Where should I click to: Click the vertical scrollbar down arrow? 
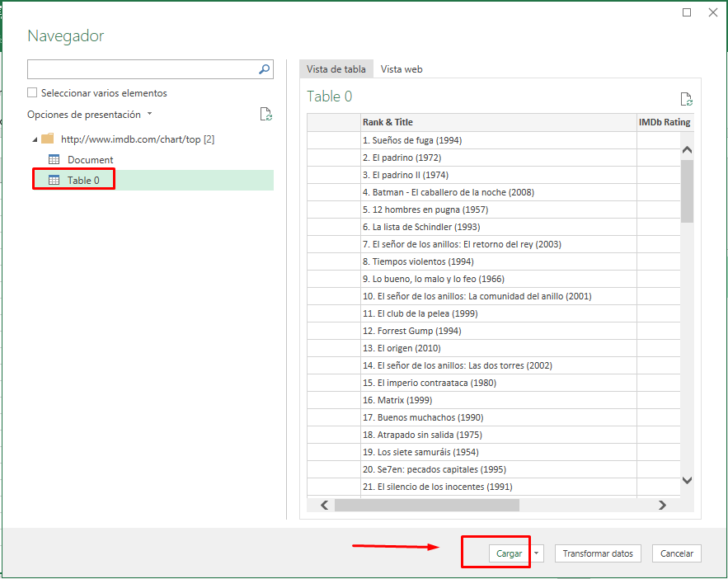click(x=688, y=480)
